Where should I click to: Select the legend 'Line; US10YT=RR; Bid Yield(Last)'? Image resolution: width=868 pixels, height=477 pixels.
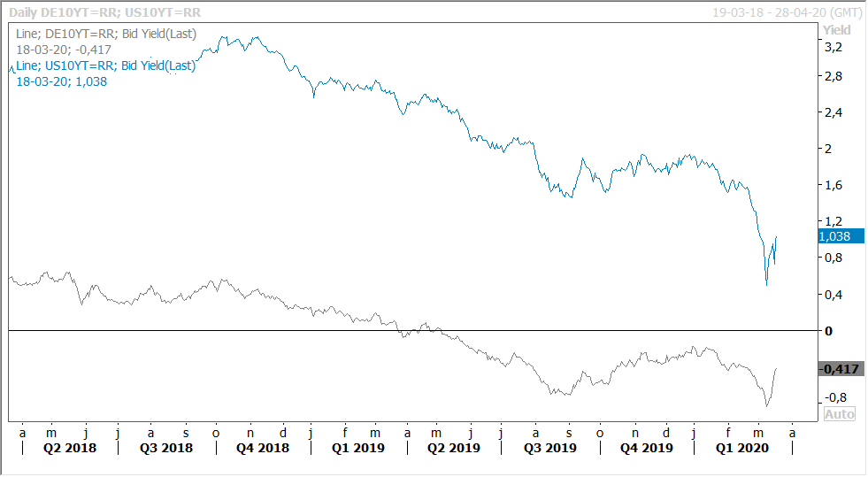pyautogui.click(x=105, y=65)
